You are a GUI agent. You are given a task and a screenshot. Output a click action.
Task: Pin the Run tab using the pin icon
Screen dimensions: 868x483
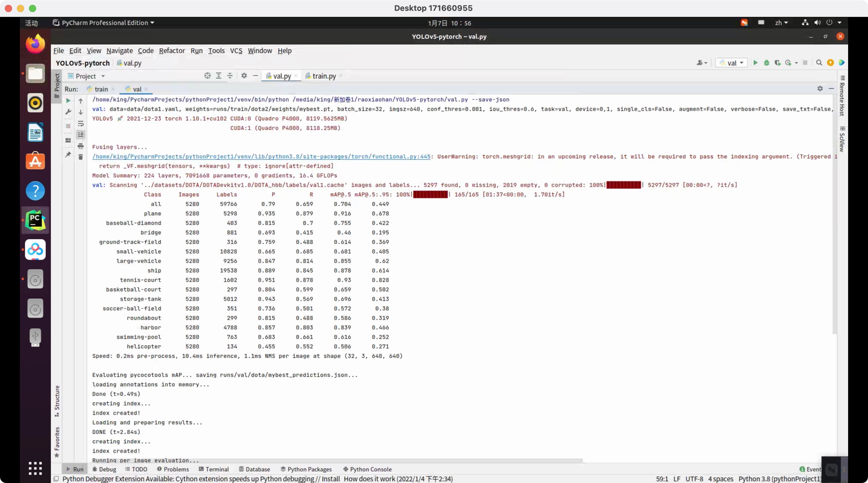(x=68, y=154)
